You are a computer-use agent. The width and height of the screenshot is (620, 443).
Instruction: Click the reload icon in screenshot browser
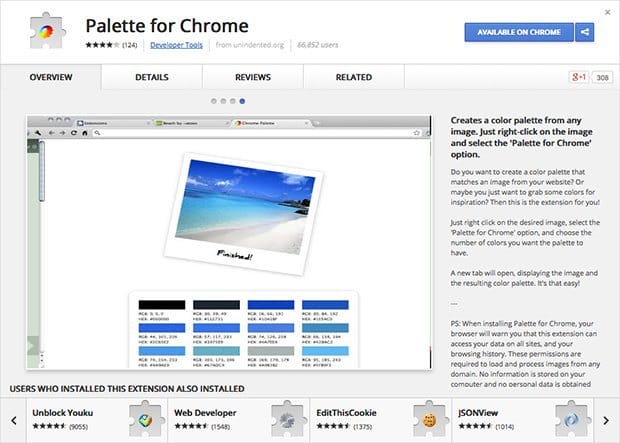click(x=74, y=133)
